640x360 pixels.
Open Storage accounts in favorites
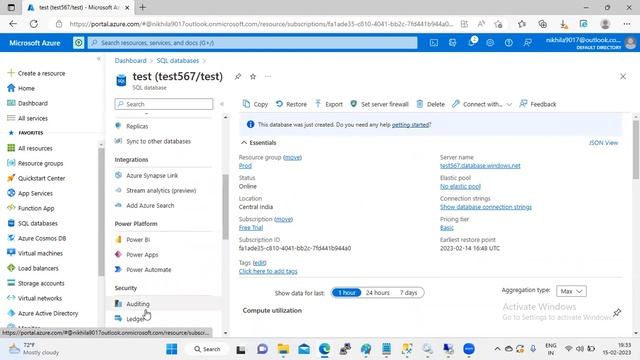[36, 283]
